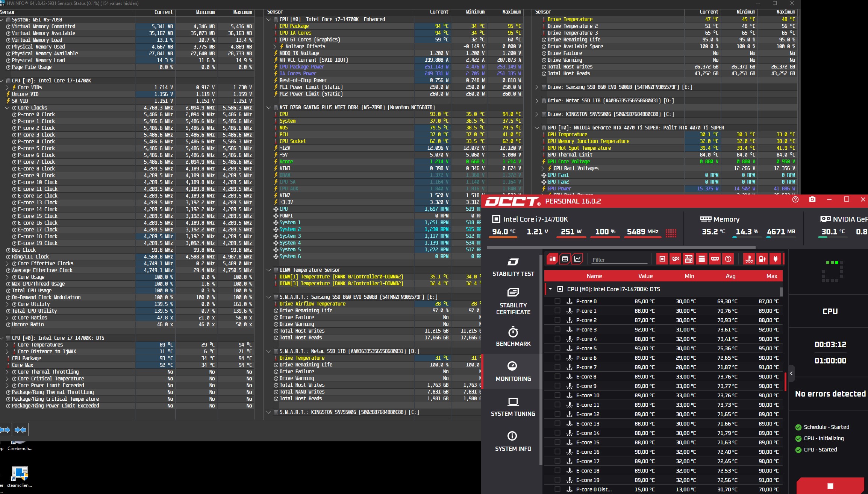Toggle memory sensor filter icon in OCCT
Screen dimensions: 868x494
pyautogui.click(x=715, y=259)
